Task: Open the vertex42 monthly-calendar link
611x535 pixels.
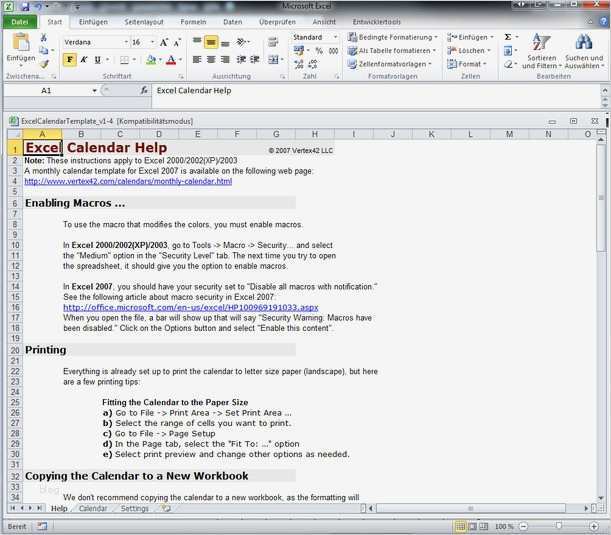Action: coord(128,181)
